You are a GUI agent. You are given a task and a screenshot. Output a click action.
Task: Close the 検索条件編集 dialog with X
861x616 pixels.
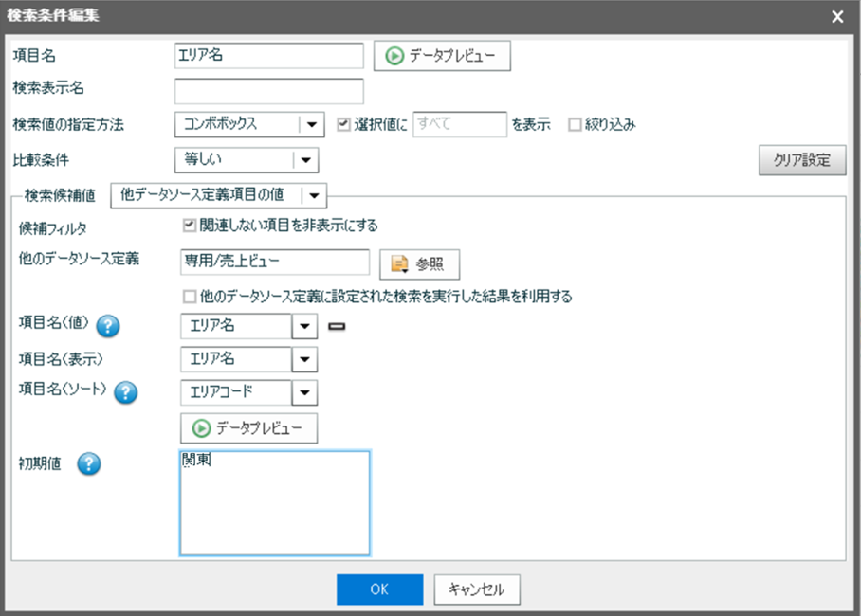click(x=837, y=16)
